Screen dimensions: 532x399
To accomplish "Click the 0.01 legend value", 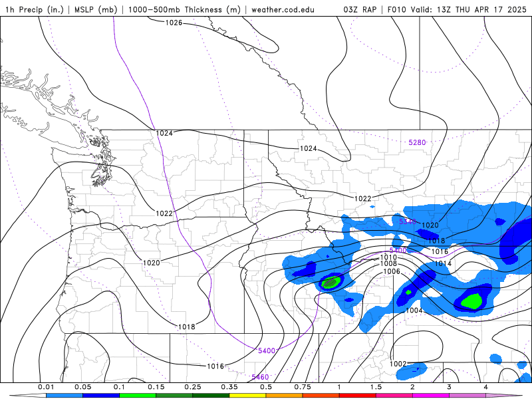I will coord(46,387).
